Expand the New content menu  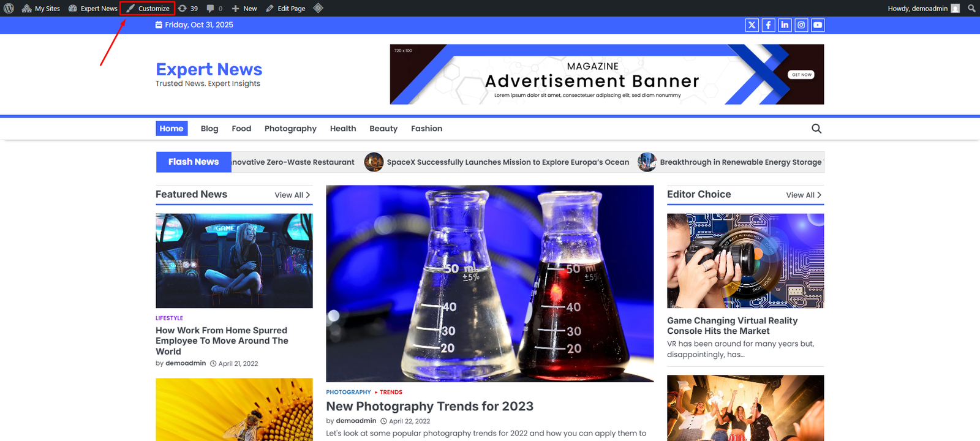pos(244,9)
